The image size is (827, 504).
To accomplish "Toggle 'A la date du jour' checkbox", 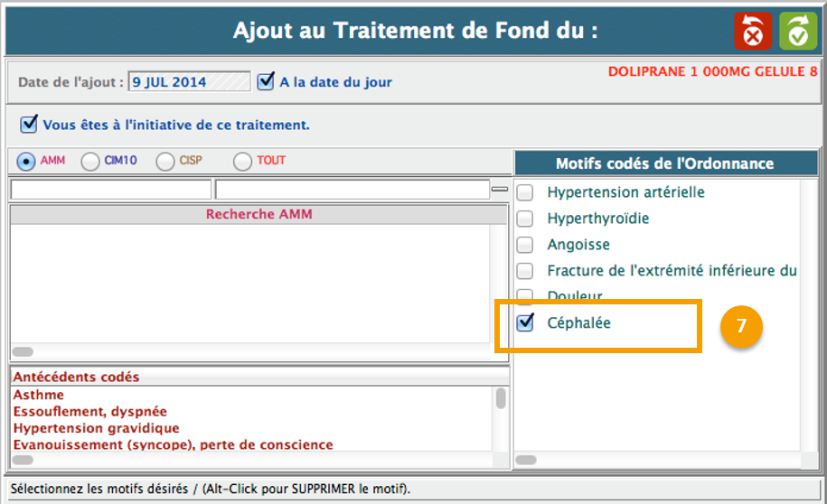I will pos(266,81).
